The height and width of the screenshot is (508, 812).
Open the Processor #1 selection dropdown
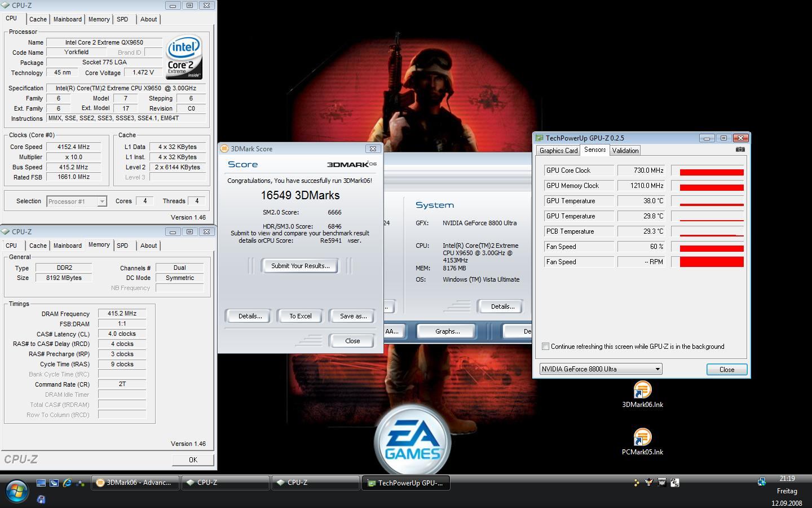[x=77, y=202]
